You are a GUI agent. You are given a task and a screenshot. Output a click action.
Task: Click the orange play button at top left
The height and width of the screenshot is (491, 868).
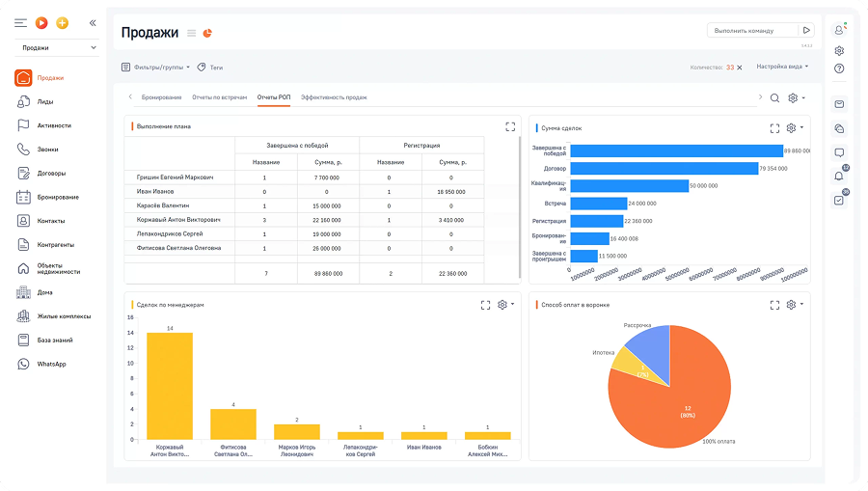41,22
